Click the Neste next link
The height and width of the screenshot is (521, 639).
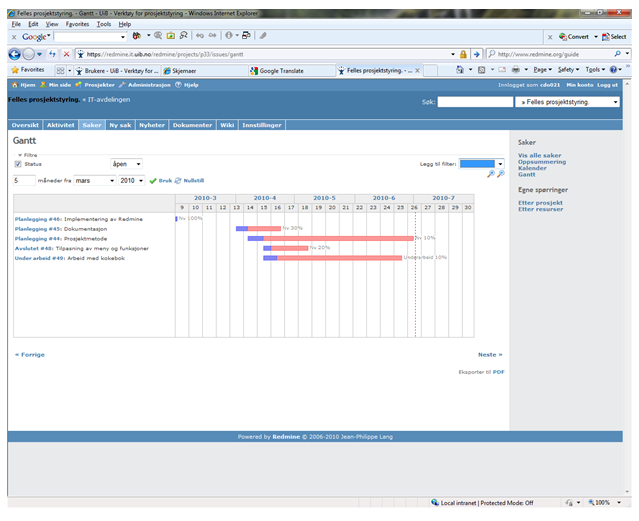click(x=488, y=354)
